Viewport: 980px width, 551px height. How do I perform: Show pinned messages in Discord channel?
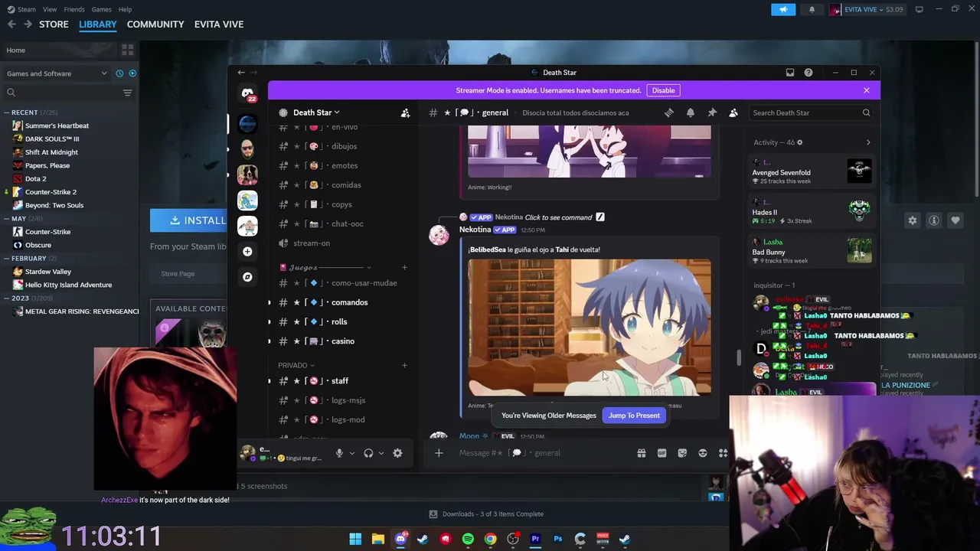click(x=712, y=112)
